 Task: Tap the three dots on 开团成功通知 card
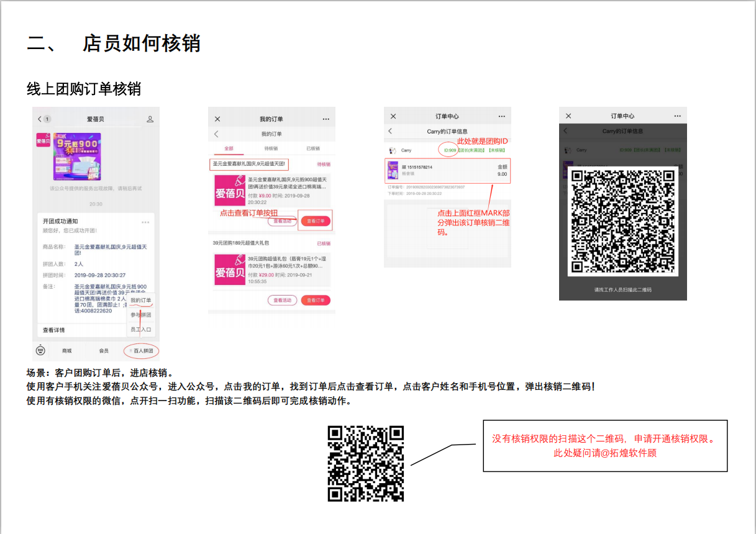(x=145, y=222)
